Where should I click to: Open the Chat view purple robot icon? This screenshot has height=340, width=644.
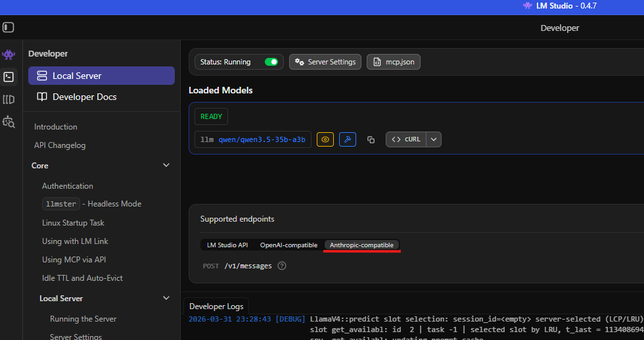point(9,55)
